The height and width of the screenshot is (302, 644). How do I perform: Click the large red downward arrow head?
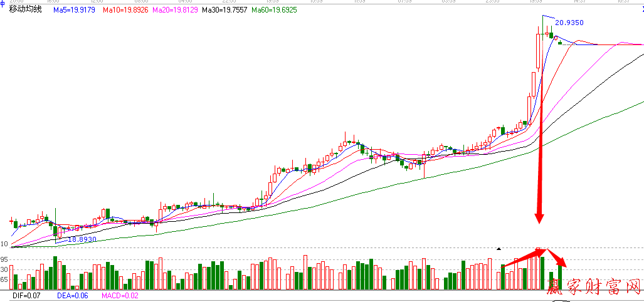539,217
